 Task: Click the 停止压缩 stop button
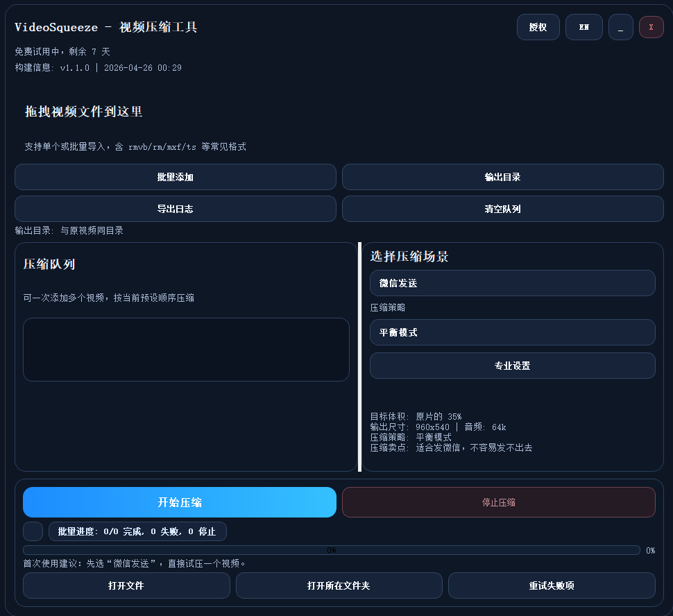499,502
